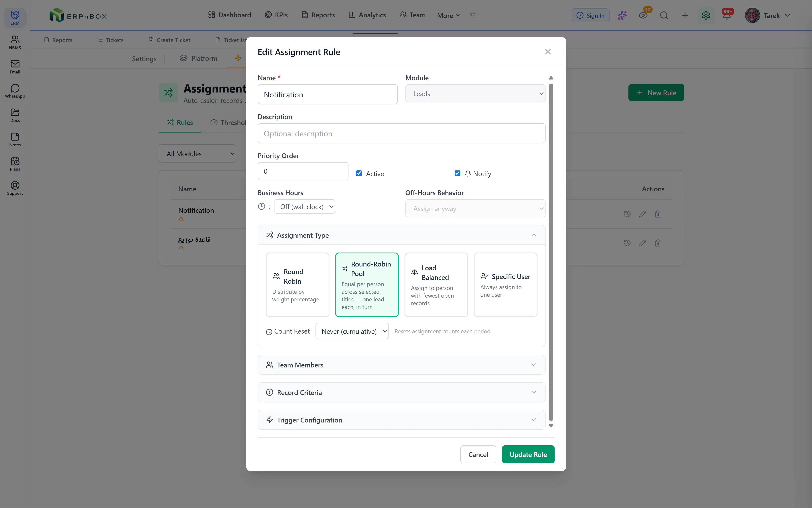812x508 pixels.
Task: Open user menu chevron beside Tarek
Action: point(787,15)
